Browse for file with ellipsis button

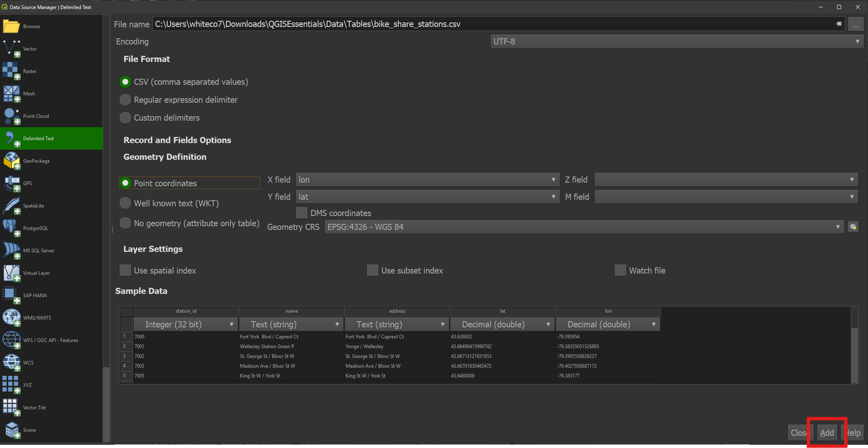tap(855, 24)
